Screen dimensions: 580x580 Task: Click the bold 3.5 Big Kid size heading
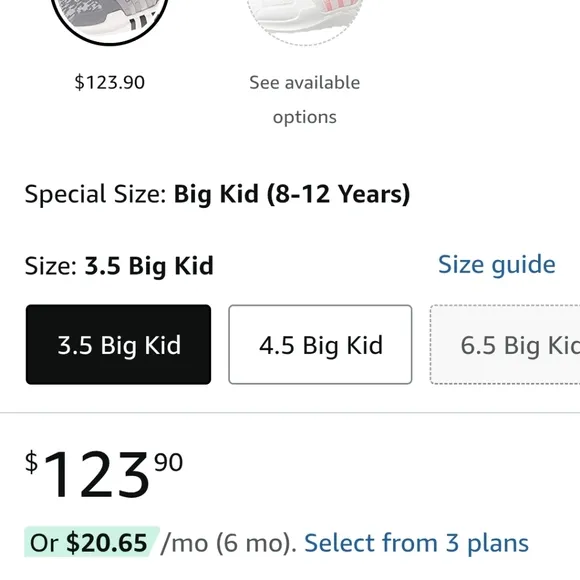tap(149, 266)
